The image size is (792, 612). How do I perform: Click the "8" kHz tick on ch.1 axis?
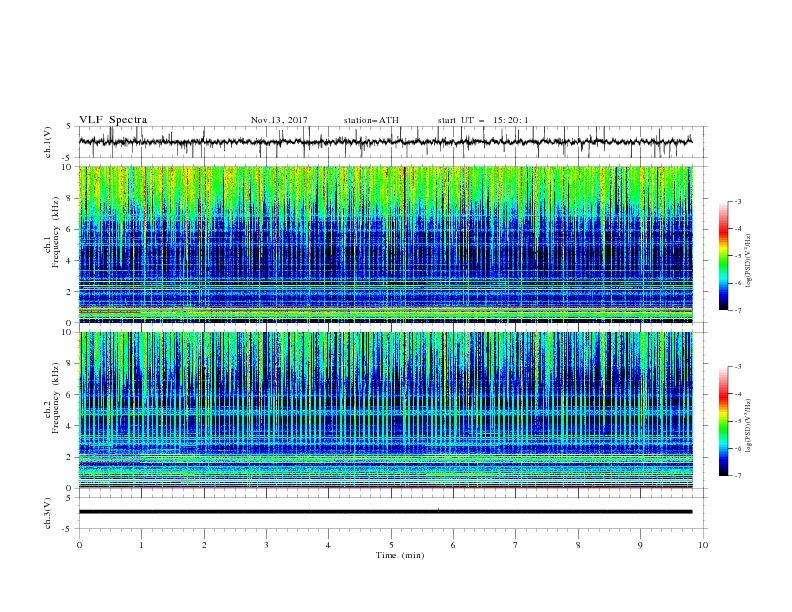pos(71,198)
